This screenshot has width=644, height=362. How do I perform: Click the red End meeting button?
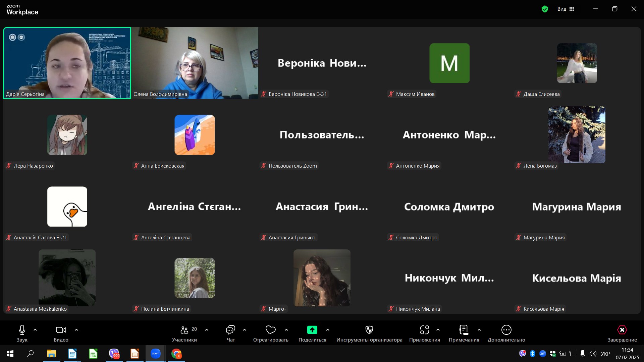[622, 330]
